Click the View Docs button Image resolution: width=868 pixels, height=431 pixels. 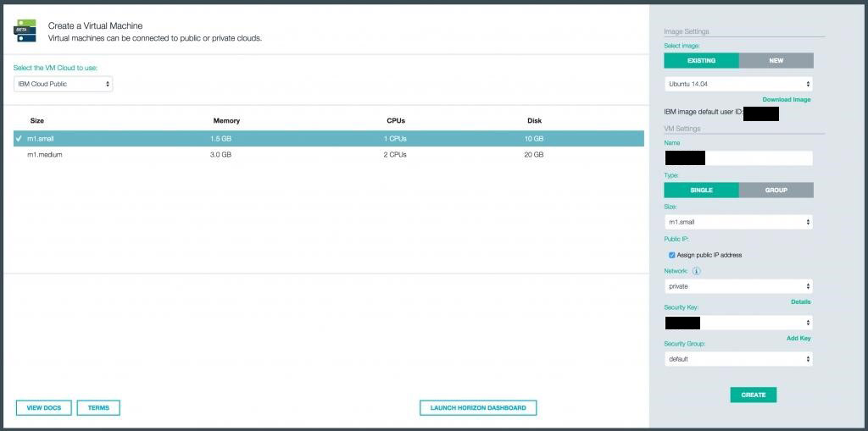(44, 408)
